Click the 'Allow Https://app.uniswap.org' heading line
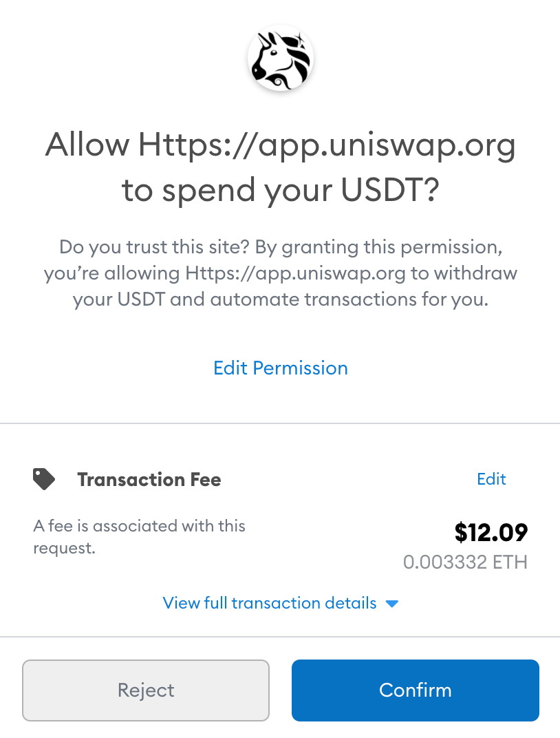Screen dimensions: 560x738 tap(281, 145)
